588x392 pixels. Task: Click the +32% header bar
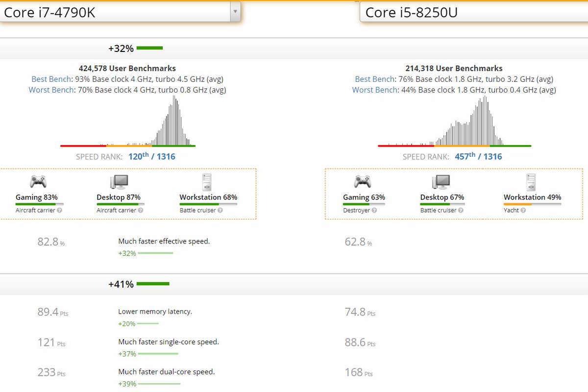[x=294, y=49]
